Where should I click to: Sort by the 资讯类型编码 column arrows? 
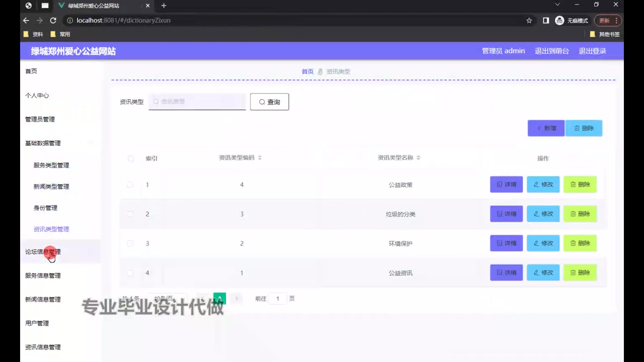[260, 158]
